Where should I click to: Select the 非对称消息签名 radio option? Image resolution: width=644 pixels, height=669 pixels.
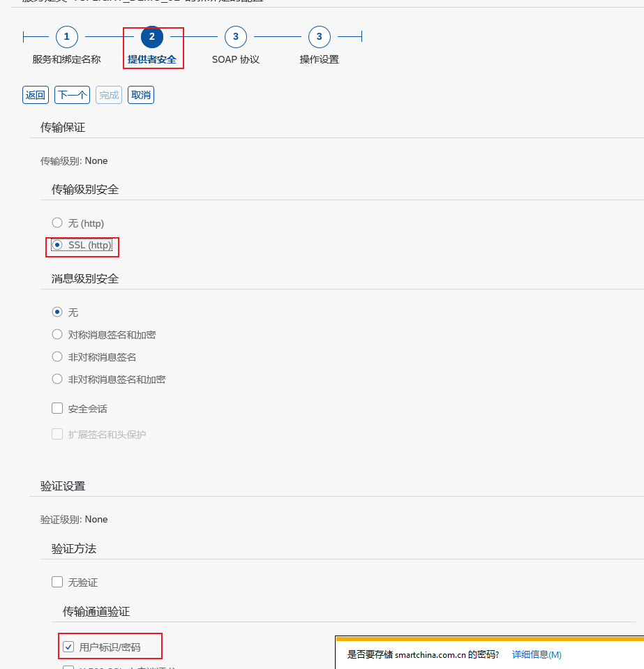pyautogui.click(x=57, y=356)
